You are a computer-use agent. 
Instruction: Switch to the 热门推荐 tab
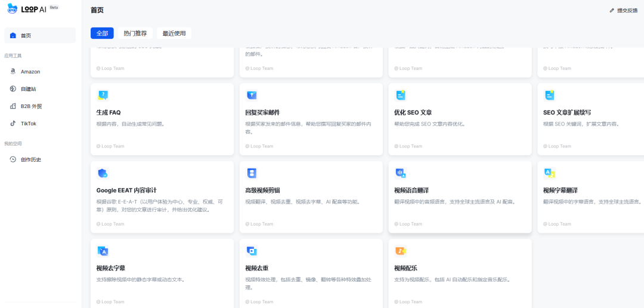(x=135, y=33)
